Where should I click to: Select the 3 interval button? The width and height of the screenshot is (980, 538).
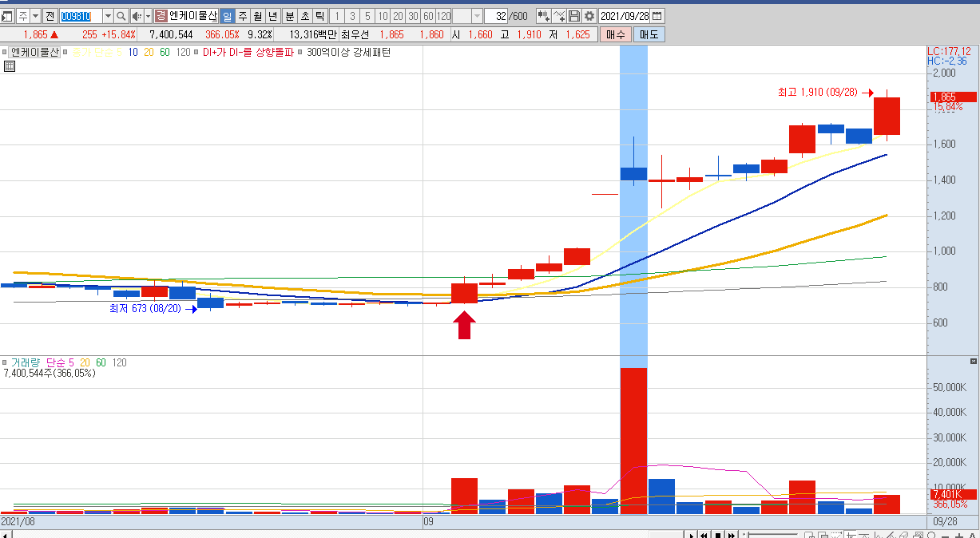pos(352,16)
